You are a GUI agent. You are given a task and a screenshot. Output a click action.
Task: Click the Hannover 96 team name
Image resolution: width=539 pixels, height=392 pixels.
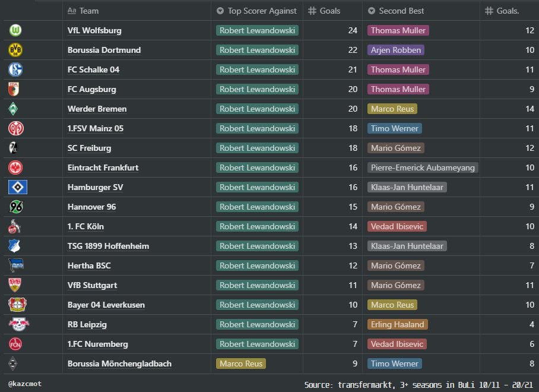coord(91,207)
